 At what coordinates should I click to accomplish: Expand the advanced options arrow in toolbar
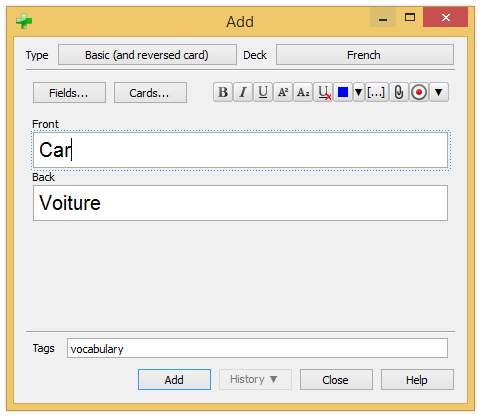pos(439,92)
